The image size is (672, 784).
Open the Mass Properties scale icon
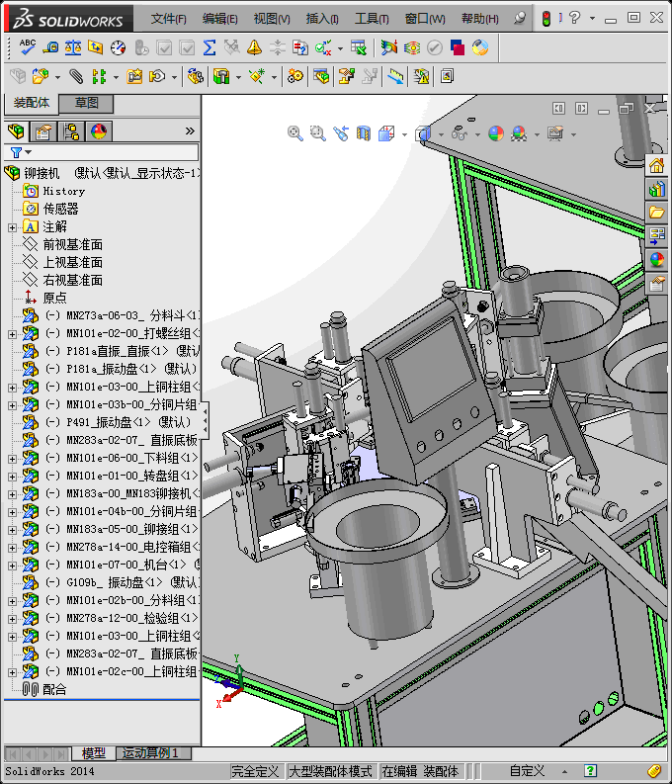click(x=73, y=48)
